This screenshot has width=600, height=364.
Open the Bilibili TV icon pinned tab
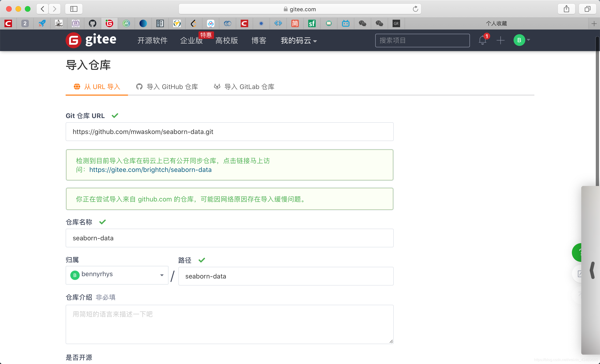(345, 23)
